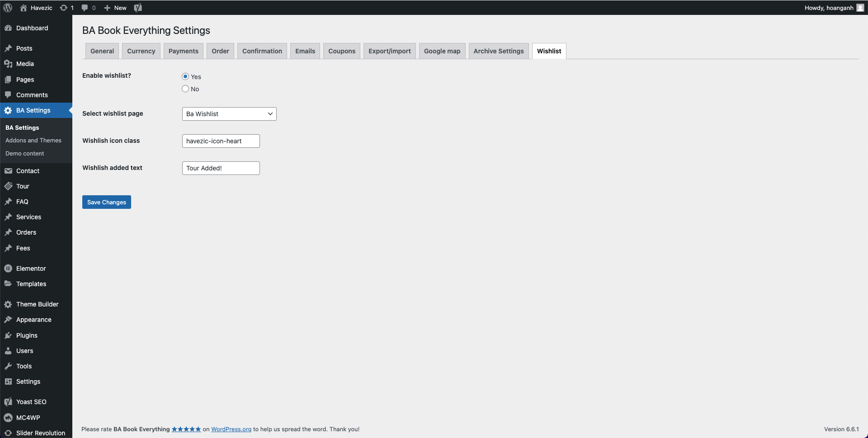Viewport: 868px width, 438px height.
Task: Click the BA Settings submenu entry
Action: 22,128
